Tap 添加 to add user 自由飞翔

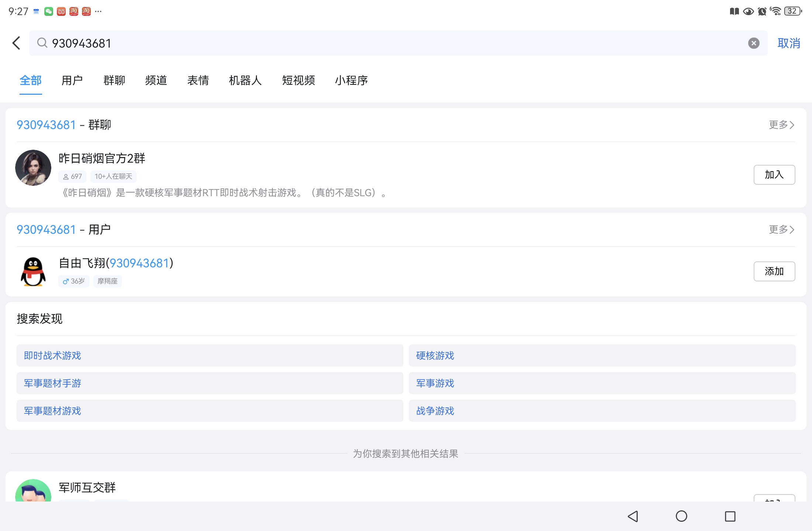[774, 271]
